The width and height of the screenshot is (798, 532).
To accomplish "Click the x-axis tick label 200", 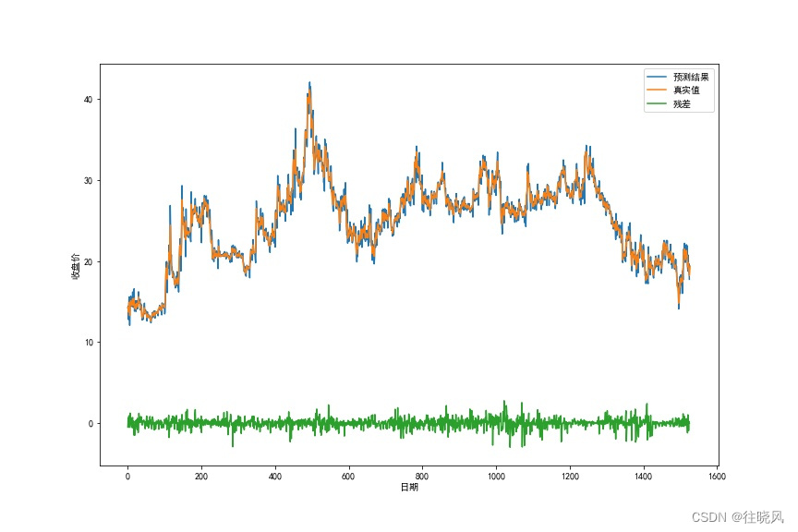I will point(201,477).
